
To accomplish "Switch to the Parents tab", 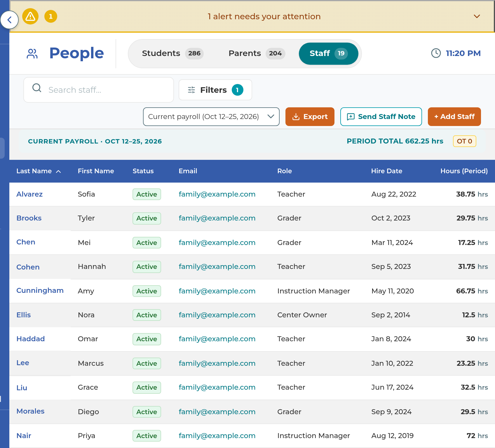I will coord(256,53).
